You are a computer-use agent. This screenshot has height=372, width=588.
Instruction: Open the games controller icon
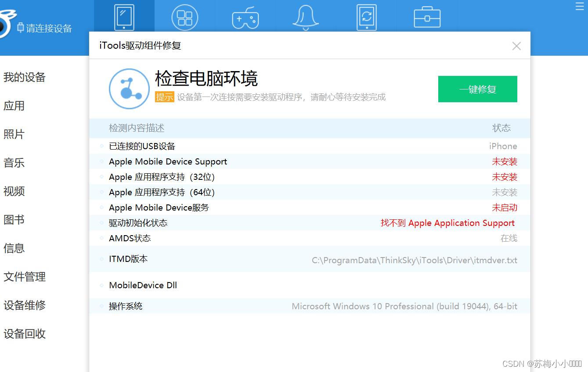coord(245,18)
